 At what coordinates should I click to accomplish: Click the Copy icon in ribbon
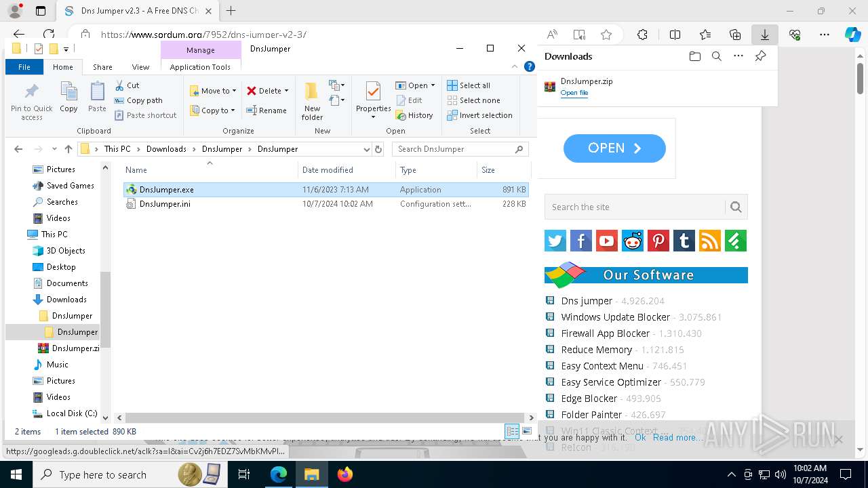(x=68, y=97)
